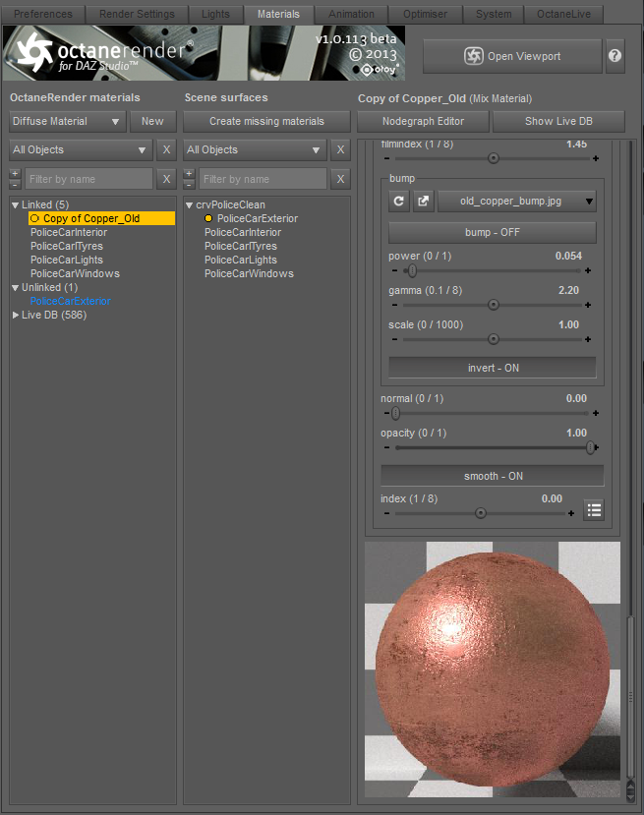Toggle the smooth - ON button
644x815 pixels.
pyautogui.click(x=493, y=476)
